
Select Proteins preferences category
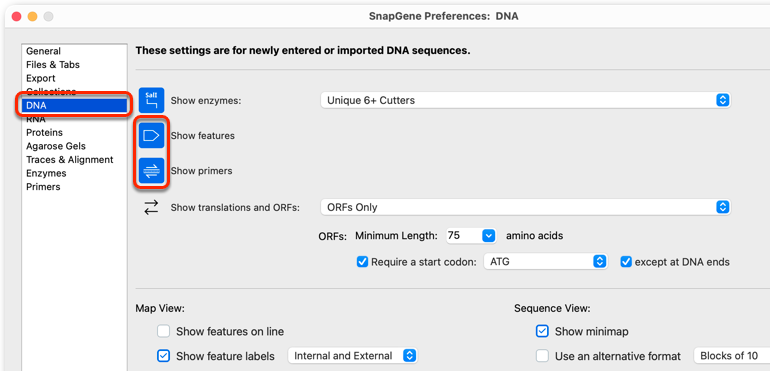click(x=75, y=133)
